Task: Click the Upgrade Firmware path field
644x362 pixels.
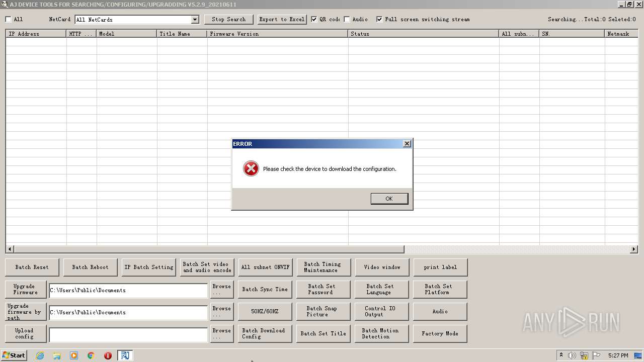Action: pyautogui.click(x=128, y=290)
